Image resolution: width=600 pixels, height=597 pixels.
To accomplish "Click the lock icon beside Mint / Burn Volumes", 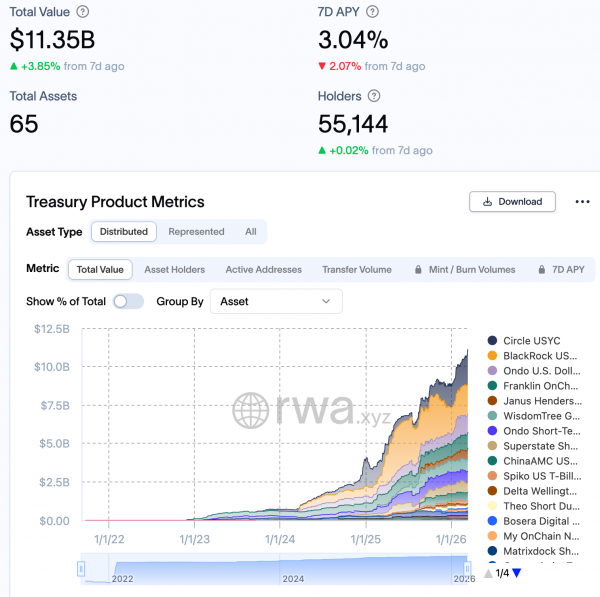I will coord(417,269).
